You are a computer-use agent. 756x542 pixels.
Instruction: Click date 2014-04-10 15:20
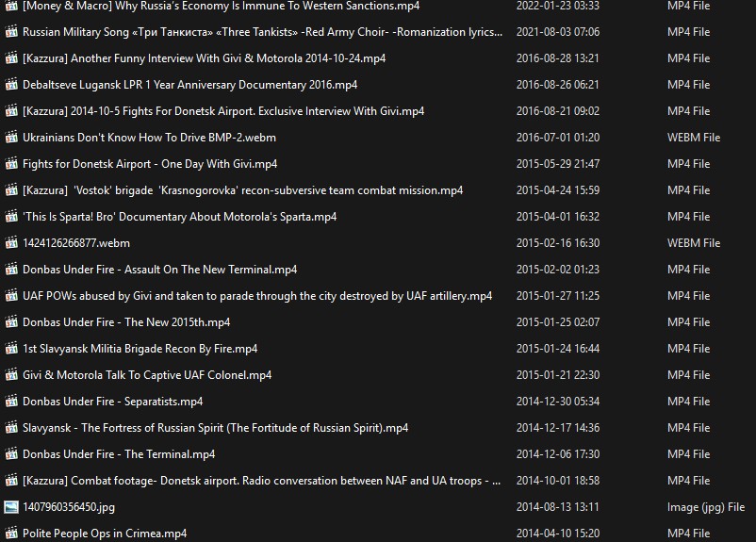(x=558, y=534)
